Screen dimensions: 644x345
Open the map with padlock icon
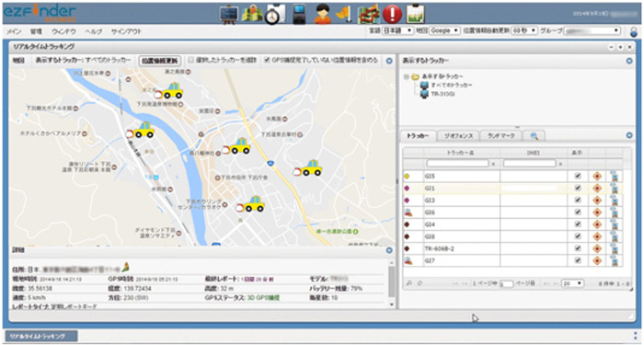click(252, 14)
